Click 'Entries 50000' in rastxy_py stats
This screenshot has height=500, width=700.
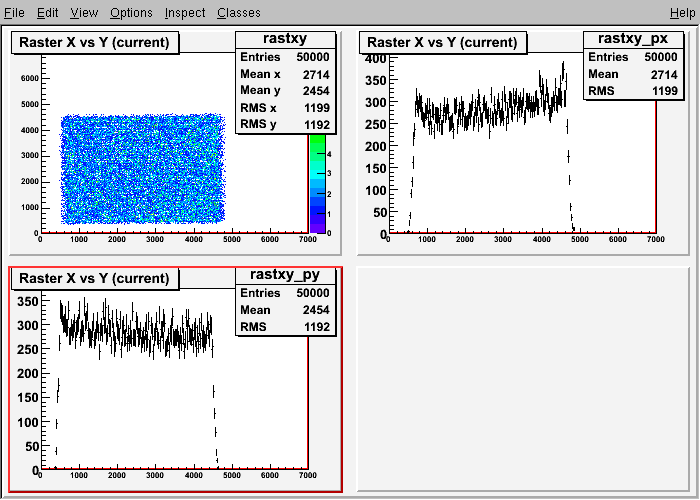pos(285,293)
